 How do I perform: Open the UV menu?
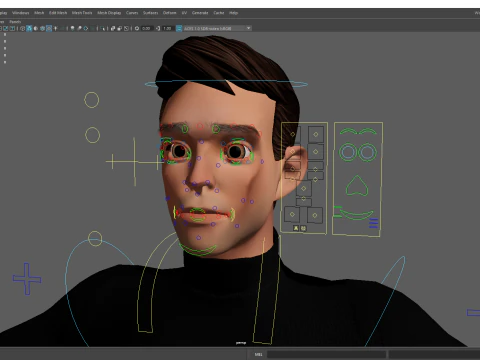coord(184,13)
